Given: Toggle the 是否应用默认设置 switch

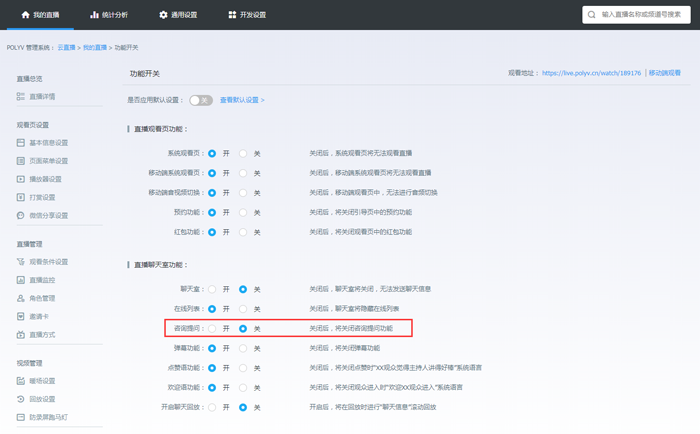Looking at the screenshot, I should pos(200,100).
